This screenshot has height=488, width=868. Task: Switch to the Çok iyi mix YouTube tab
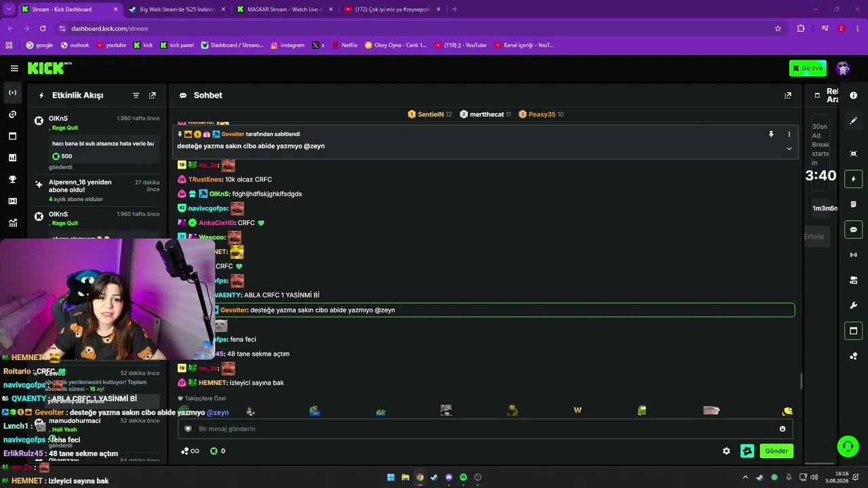[391, 9]
